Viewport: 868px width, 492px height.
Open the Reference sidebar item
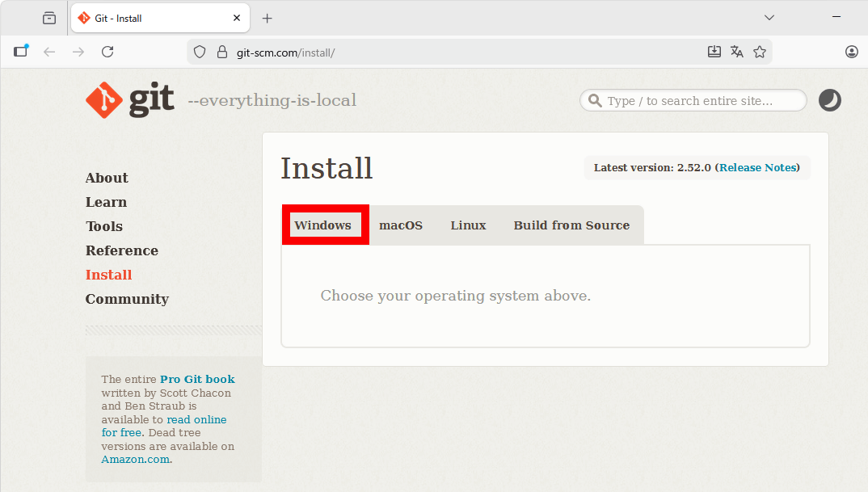pyautogui.click(x=122, y=250)
